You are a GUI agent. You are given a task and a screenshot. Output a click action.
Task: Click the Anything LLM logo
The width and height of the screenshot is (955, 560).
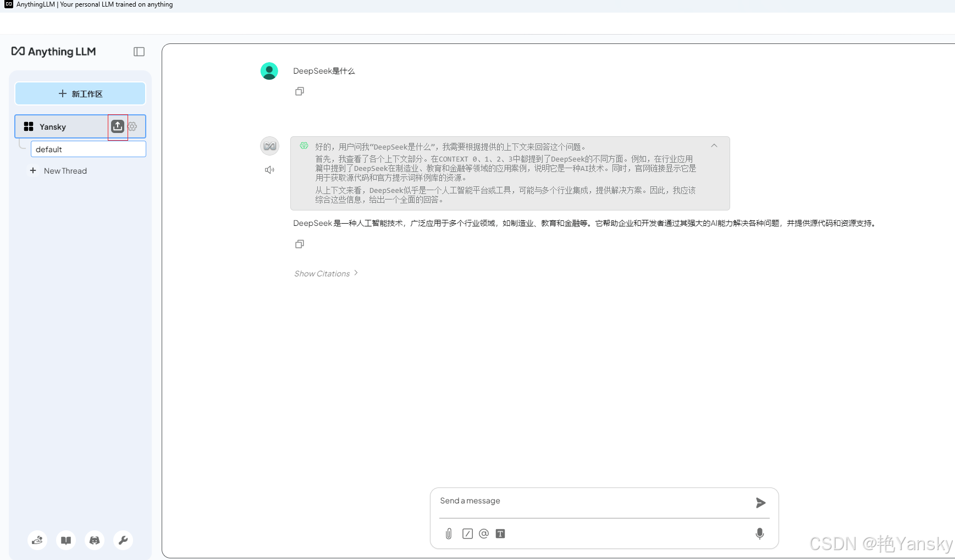point(54,52)
